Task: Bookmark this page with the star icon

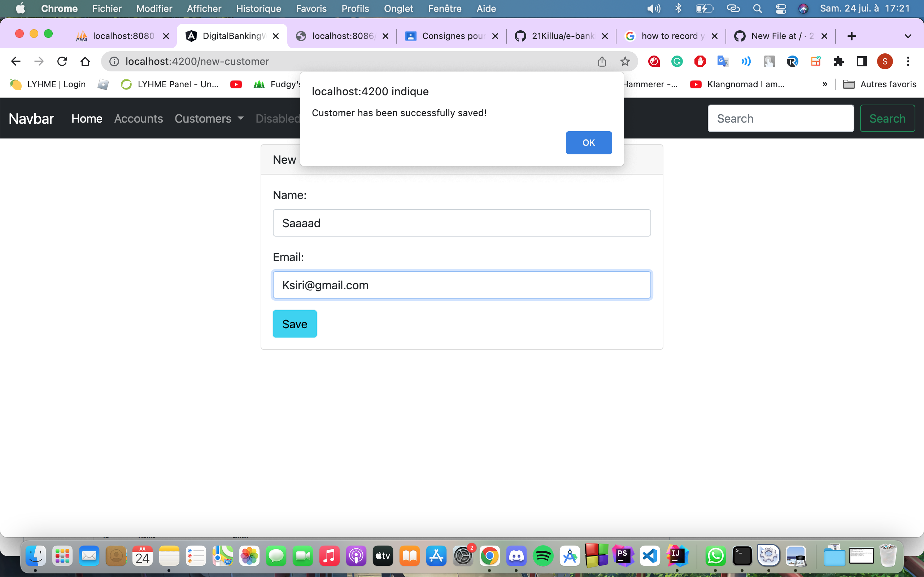Action: [625, 61]
